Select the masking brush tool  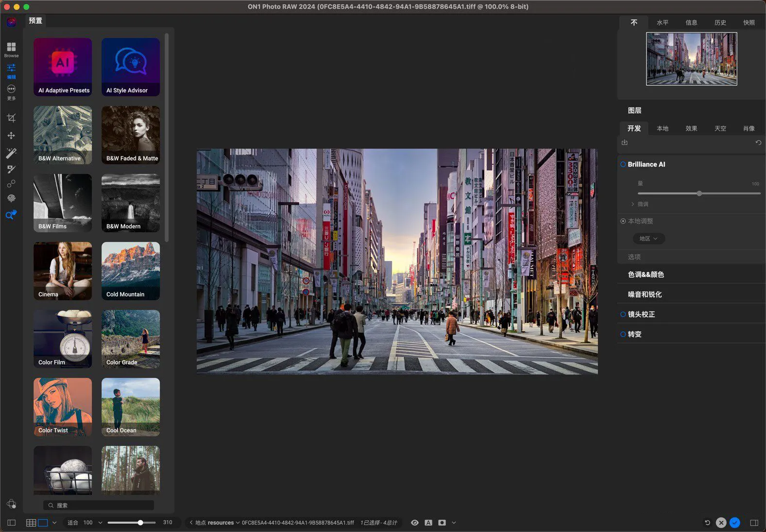pyautogui.click(x=11, y=169)
